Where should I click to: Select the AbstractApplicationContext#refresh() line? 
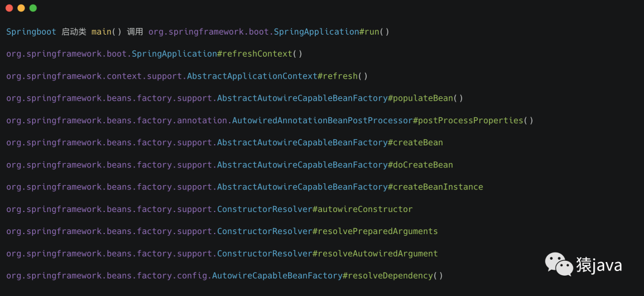(x=187, y=76)
